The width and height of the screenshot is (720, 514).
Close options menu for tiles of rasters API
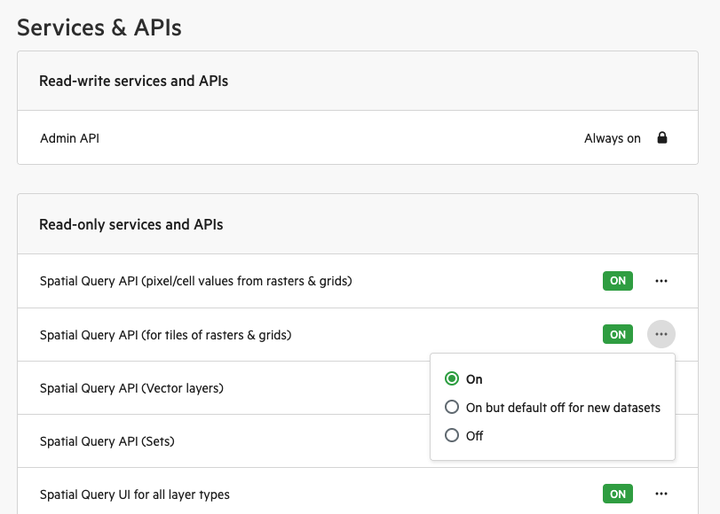tap(661, 334)
